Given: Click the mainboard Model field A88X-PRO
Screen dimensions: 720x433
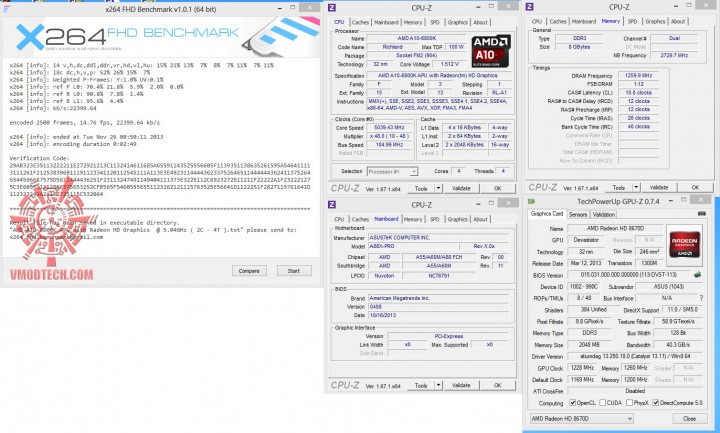Looking at the screenshot, I should click(412, 246).
